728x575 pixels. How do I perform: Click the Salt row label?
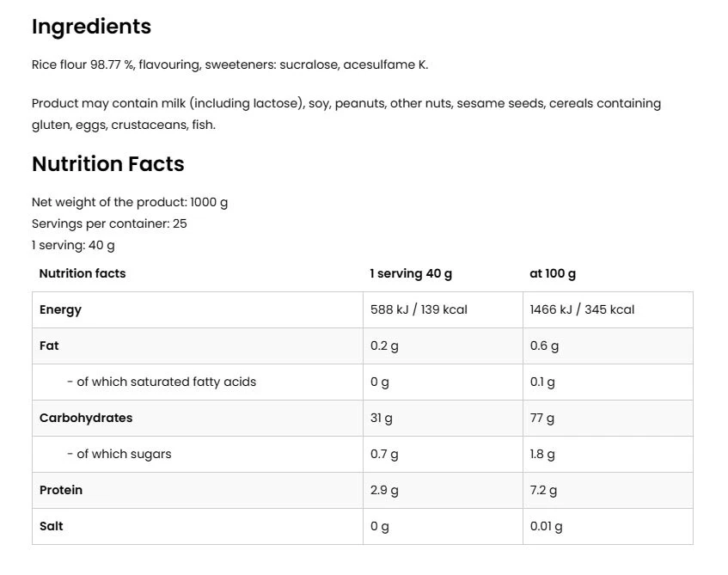click(x=52, y=526)
